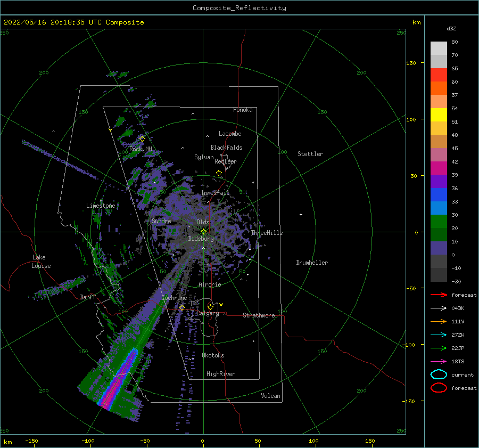479x448 pixels.
Task: Click the yellow 54 dBZ color swatch
Action: point(439,115)
